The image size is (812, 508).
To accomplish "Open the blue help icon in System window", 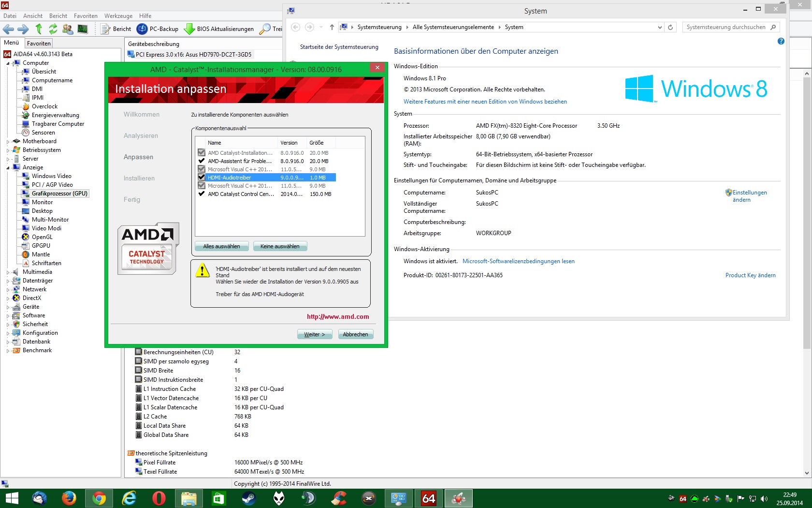I will pyautogui.click(x=781, y=42).
